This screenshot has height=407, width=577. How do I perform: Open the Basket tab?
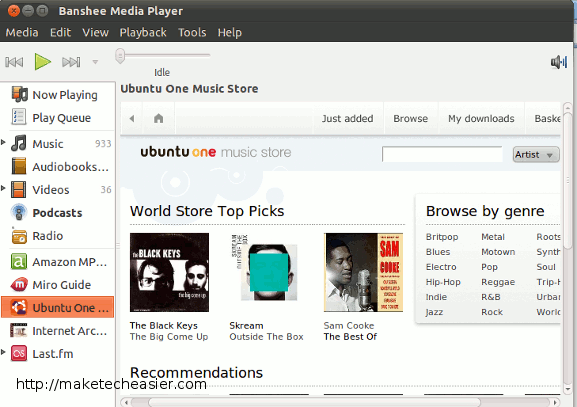point(544,118)
